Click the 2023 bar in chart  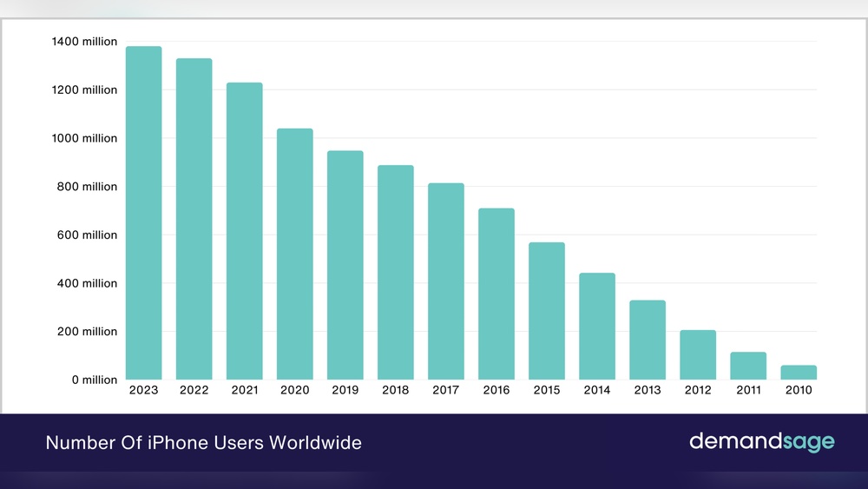coord(143,213)
